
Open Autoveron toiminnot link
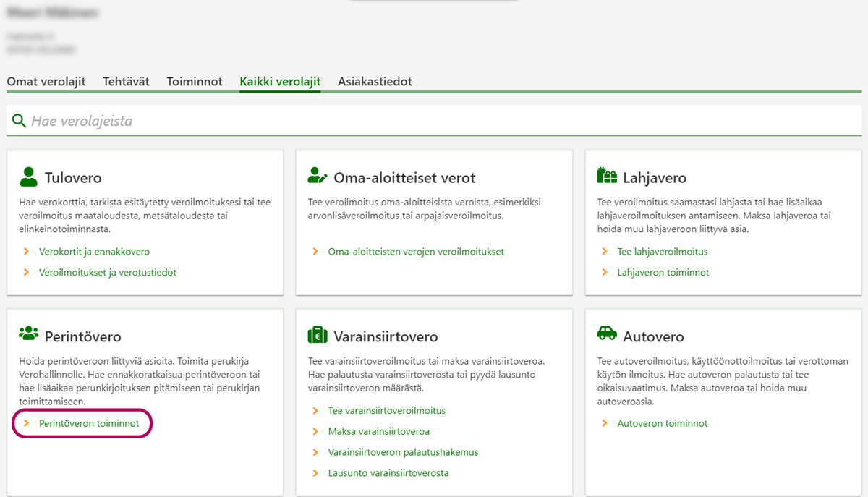pos(663,423)
